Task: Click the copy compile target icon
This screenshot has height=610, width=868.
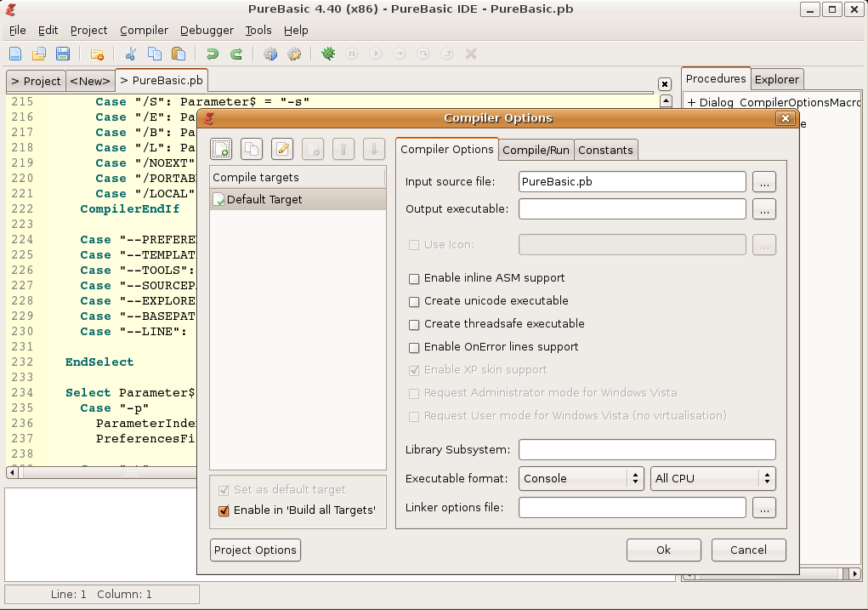Action: [x=252, y=149]
